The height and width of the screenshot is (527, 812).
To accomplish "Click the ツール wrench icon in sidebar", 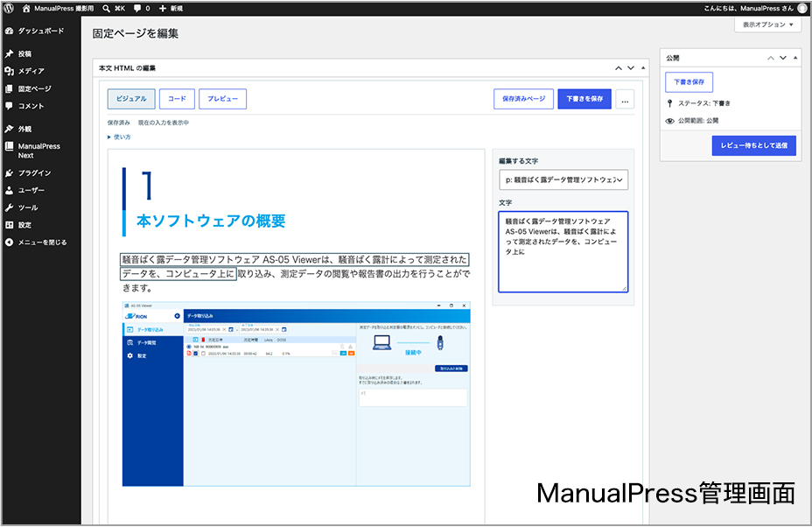I will pyautogui.click(x=10, y=207).
